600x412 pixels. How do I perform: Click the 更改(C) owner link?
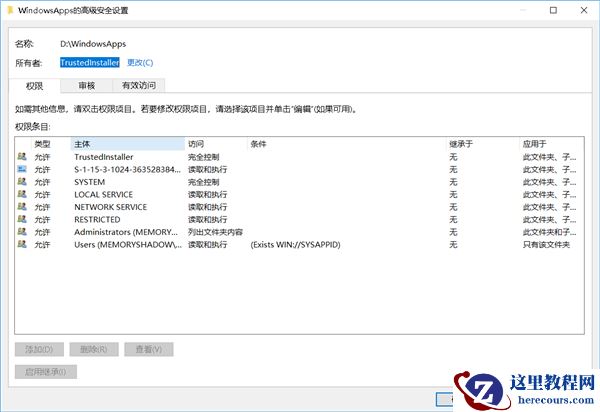point(140,63)
